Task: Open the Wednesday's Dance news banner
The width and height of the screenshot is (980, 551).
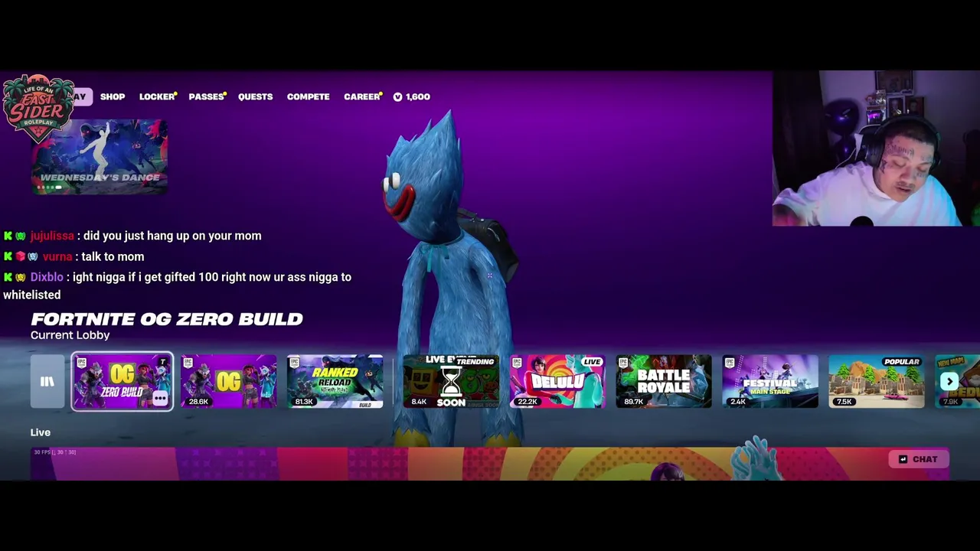Action: point(100,156)
